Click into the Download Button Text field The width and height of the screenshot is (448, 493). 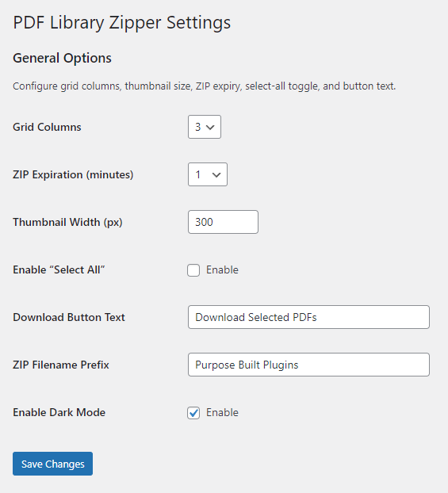(308, 317)
